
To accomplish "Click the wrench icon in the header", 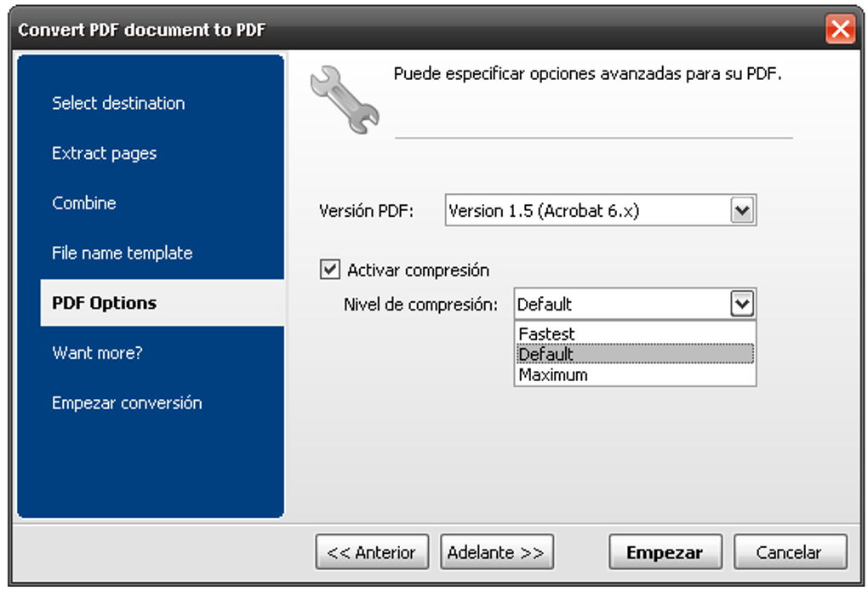I will pos(344,100).
